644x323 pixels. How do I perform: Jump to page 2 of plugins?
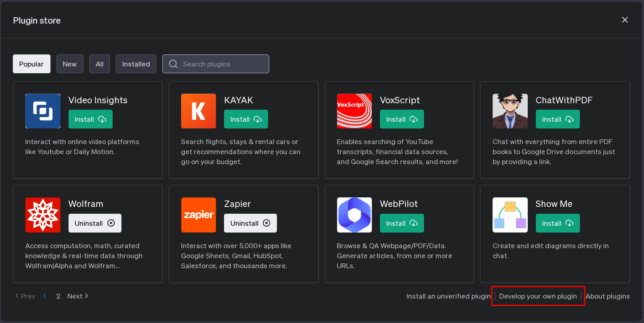click(x=58, y=296)
